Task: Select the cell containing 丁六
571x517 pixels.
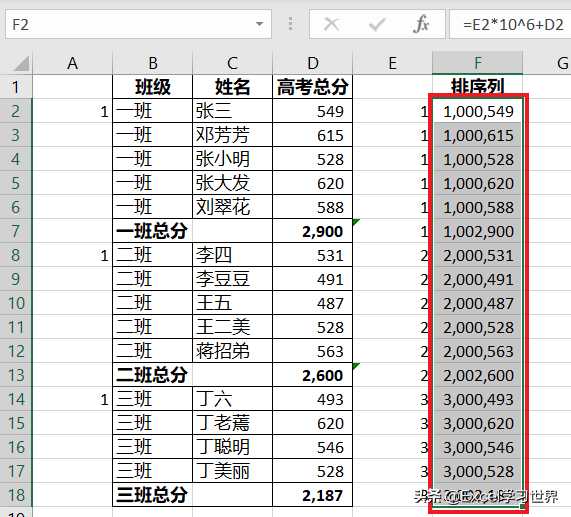Action: pyautogui.click(x=232, y=399)
